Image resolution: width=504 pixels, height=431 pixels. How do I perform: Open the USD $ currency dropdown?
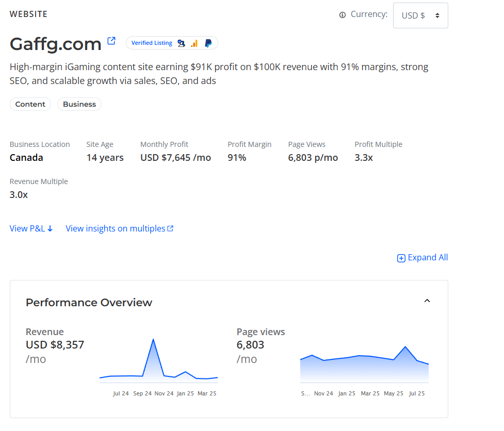coord(420,15)
